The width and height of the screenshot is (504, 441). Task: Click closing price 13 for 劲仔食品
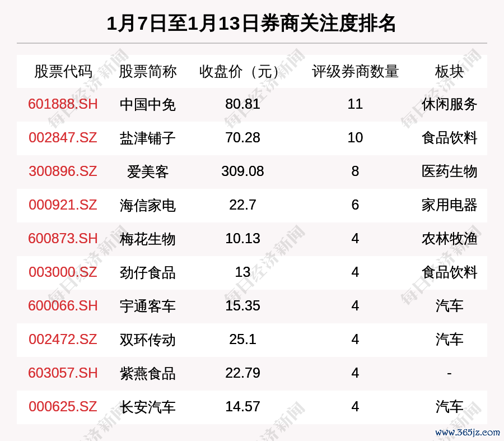click(x=242, y=272)
